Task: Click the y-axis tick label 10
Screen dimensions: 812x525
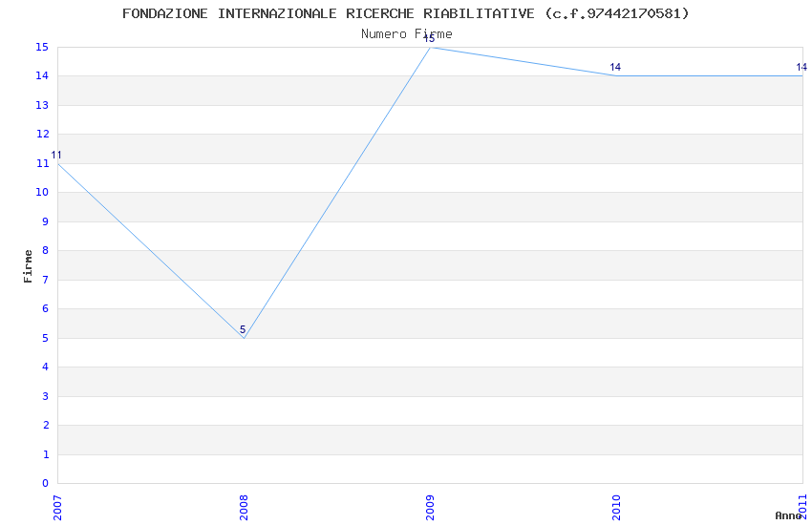Action: click(x=42, y=193)
